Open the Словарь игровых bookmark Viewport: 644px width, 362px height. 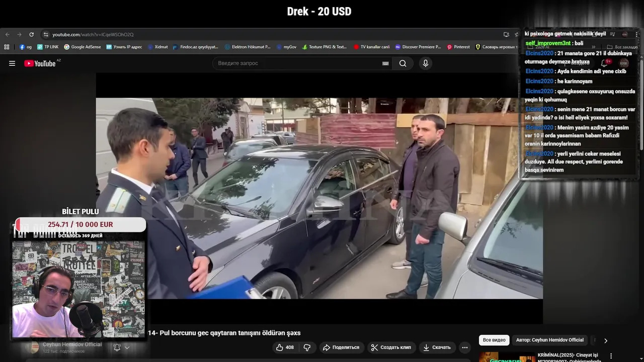[x=497, y=47]
